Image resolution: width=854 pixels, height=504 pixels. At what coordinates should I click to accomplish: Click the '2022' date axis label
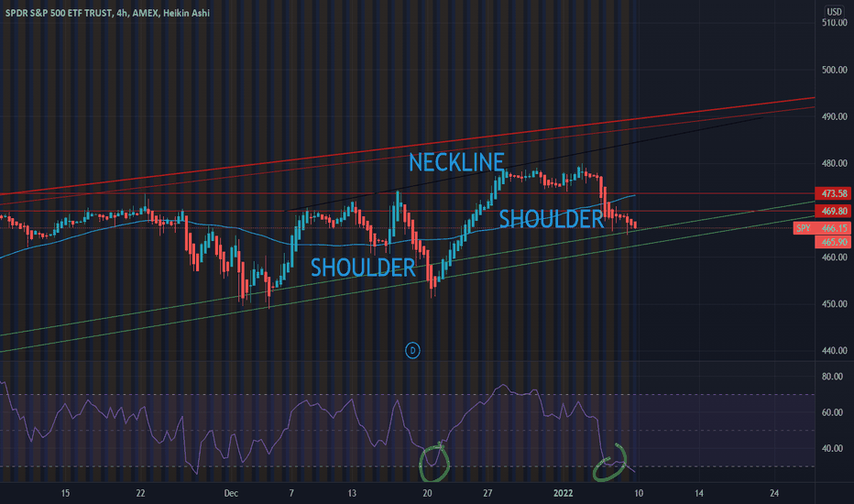564,493
